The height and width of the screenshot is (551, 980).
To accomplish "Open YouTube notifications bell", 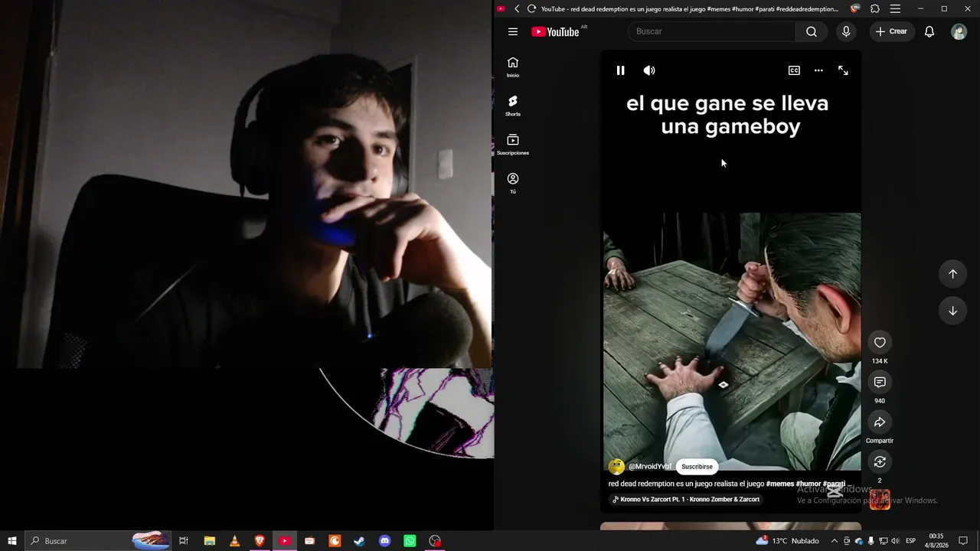I will pyautogui.click(x=929, y=31).
